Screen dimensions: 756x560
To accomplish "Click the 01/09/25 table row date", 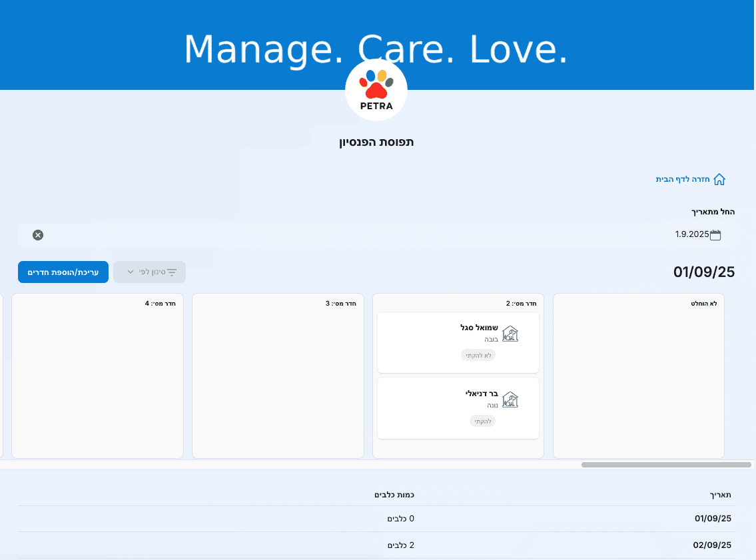I will (x=713, y=519).
